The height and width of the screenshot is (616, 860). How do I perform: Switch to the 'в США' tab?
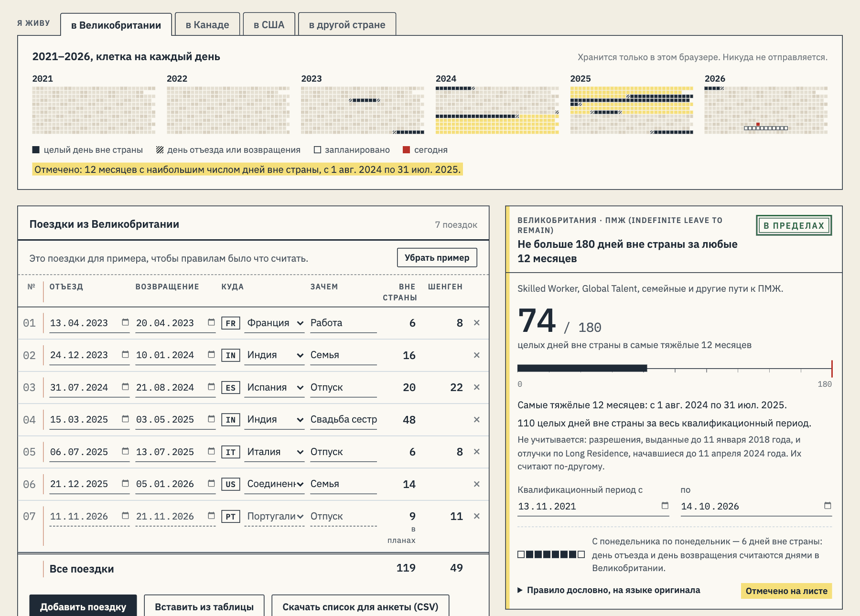[269, 24]
